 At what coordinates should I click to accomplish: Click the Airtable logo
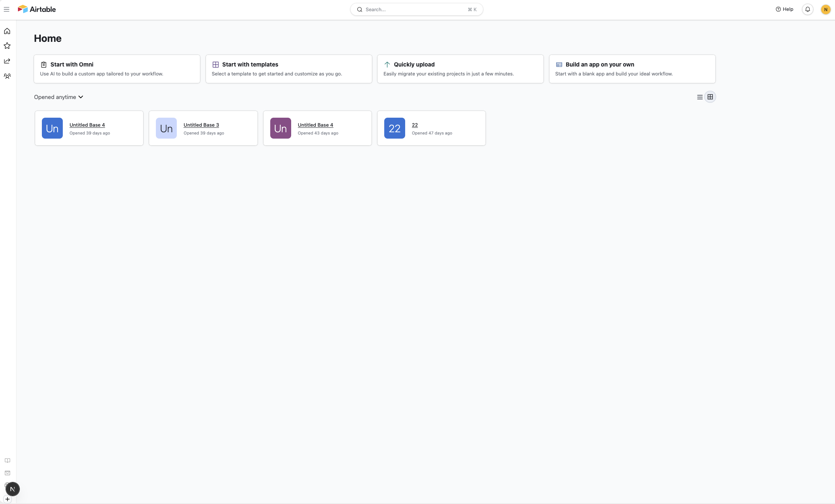click(36, 9)
